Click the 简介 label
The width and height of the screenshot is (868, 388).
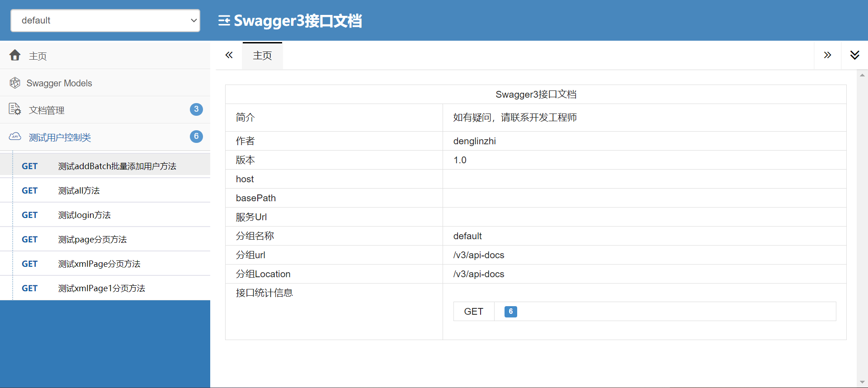click(245, 118)
